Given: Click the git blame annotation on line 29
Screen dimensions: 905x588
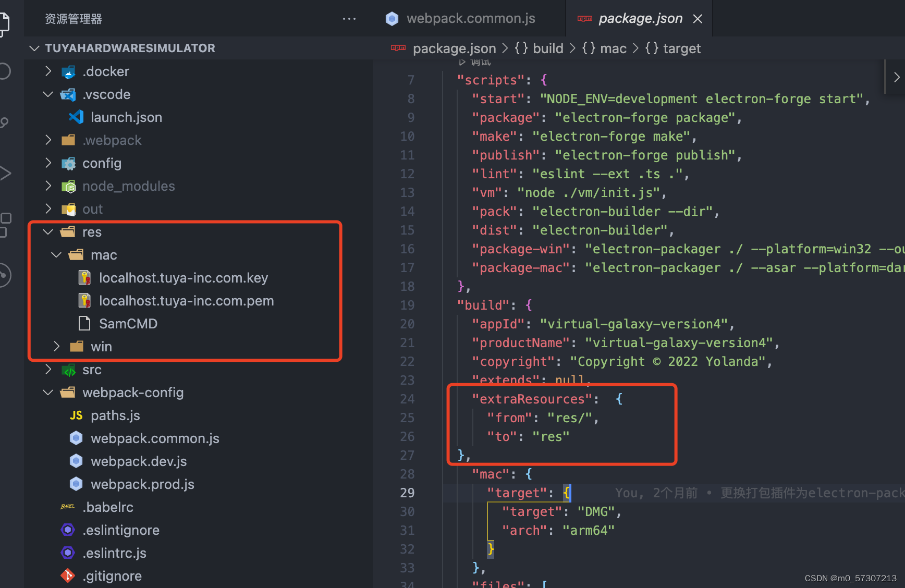Looking at the screenshot, I should pos(760,493).
